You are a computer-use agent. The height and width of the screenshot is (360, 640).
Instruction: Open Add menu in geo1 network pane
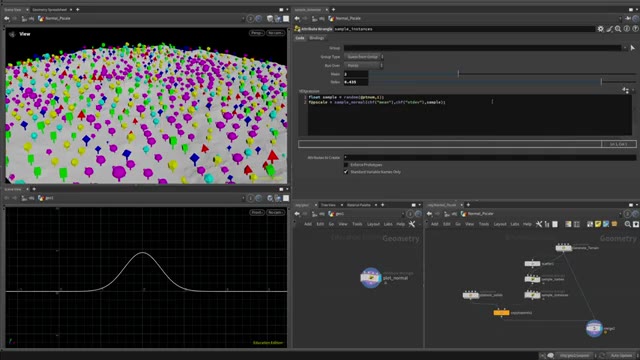308,224
